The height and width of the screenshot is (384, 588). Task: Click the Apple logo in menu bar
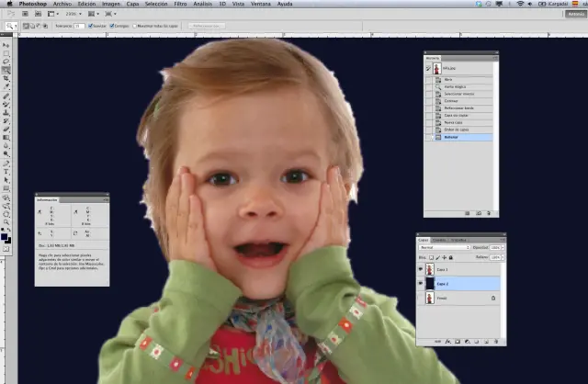pyautogui.click(x=7, y=4)
